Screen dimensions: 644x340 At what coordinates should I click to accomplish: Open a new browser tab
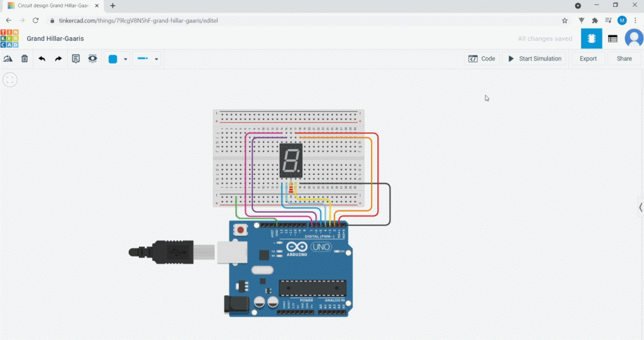click(113, 6)
